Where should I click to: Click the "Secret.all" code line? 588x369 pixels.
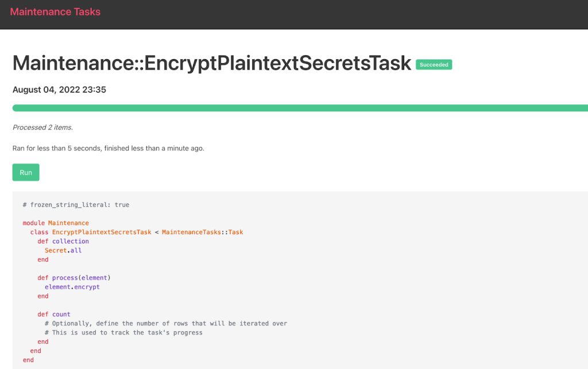click(63, 250)
